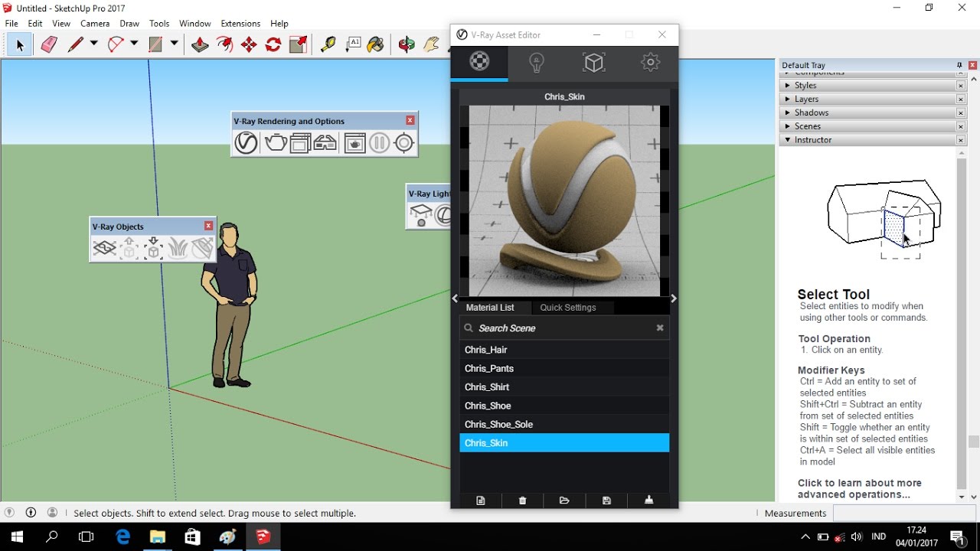Viewport: 980px width, 551px height.
Task: Expand the Scenes tray panel
Action: pos(867,126)
